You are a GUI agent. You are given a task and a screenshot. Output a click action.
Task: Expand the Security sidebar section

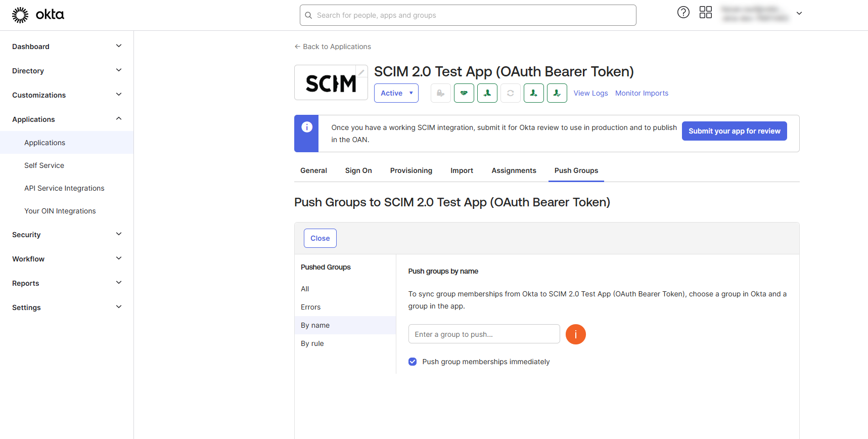(67, 235)
